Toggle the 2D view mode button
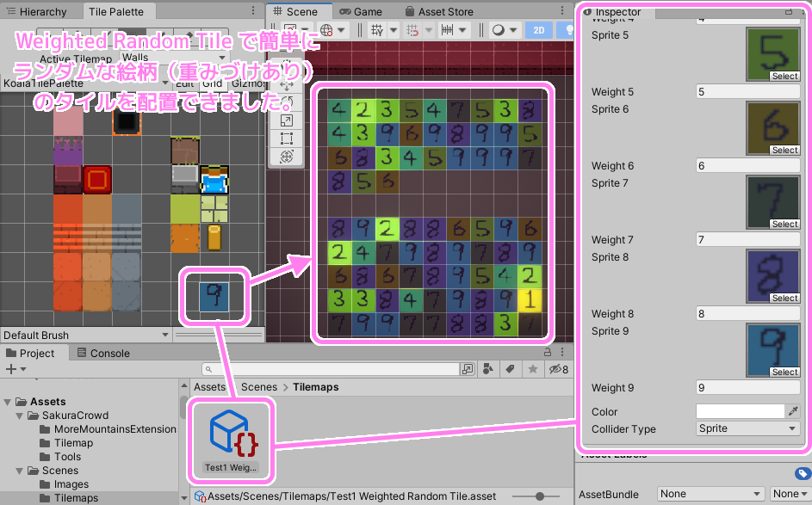Image resolution: width=812 pixels, height=505 pixels. tap(539, 28)
